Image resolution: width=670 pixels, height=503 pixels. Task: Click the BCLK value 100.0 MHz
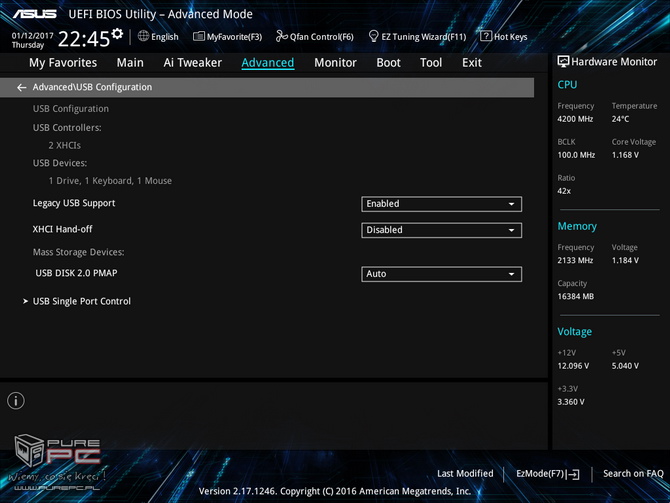click(x=576, y=155)
